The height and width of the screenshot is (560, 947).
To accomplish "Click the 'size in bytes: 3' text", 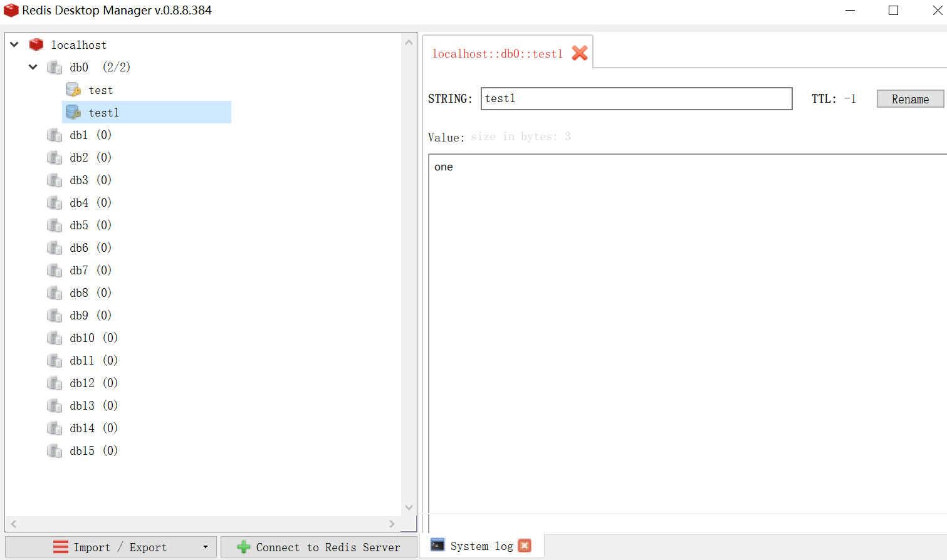I will click(x=521, y=137).
